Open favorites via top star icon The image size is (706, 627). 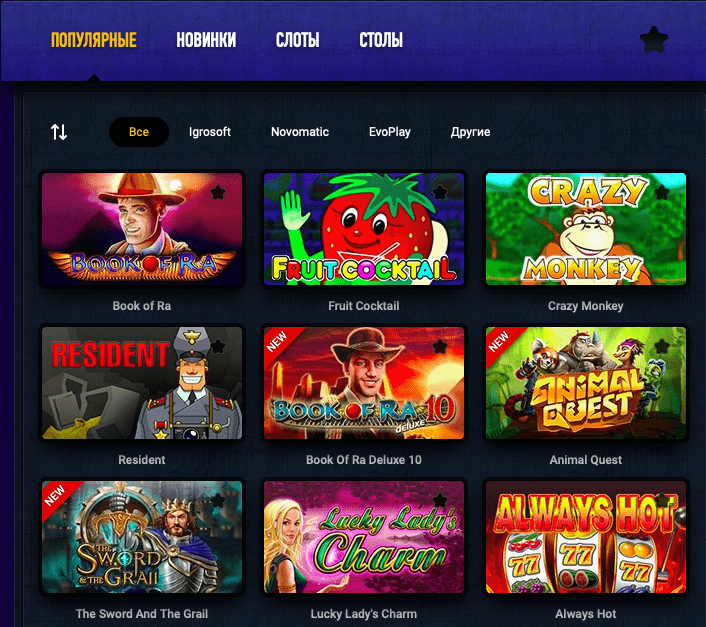tap(654, 40)
